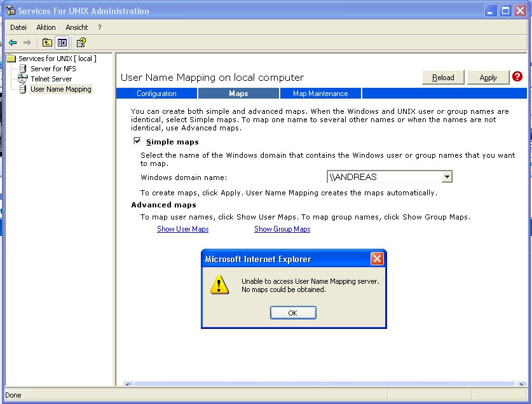532x404 pixels.
Task: Switch to the Configuration tab
Action: point(157,94)
